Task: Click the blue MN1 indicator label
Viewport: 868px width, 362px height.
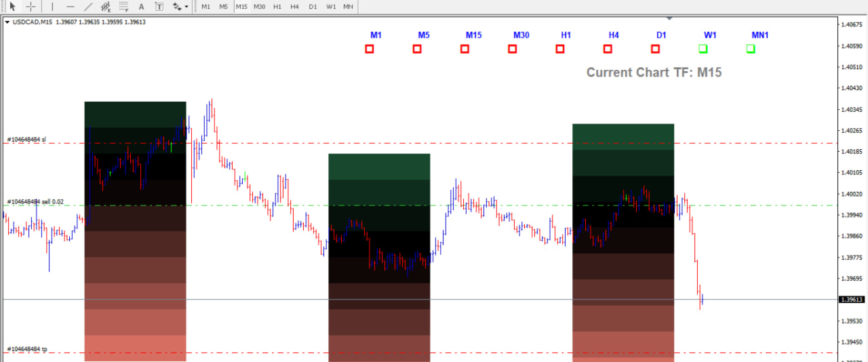Action: 760,35
